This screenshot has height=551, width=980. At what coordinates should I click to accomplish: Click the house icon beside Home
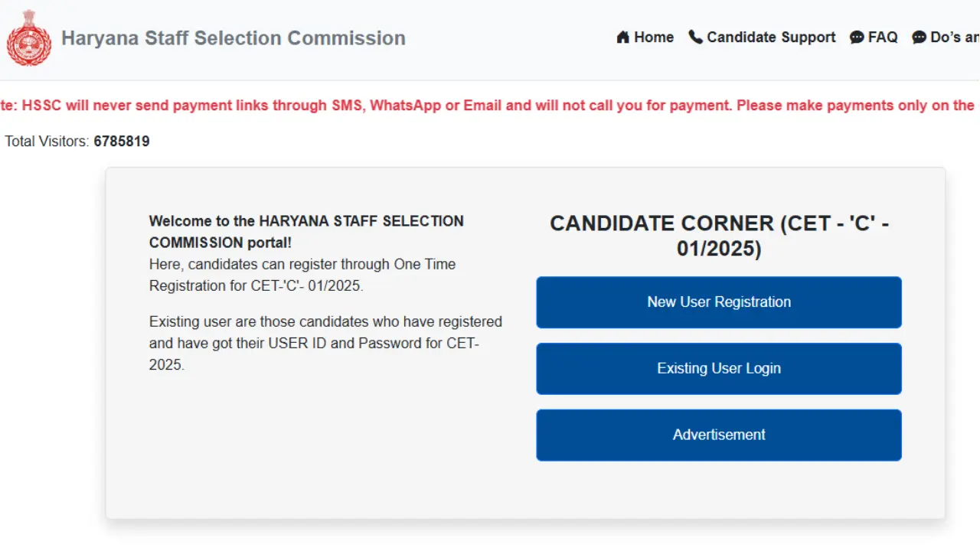[x=622, y=37]
